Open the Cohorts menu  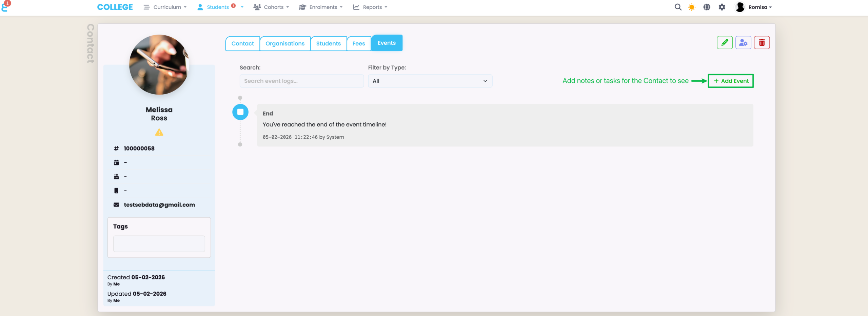click(x=271, y=7)
